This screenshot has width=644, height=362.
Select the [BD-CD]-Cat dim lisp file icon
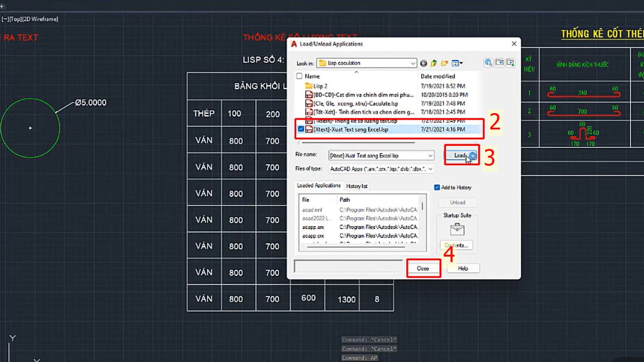[x=309, y=94]
